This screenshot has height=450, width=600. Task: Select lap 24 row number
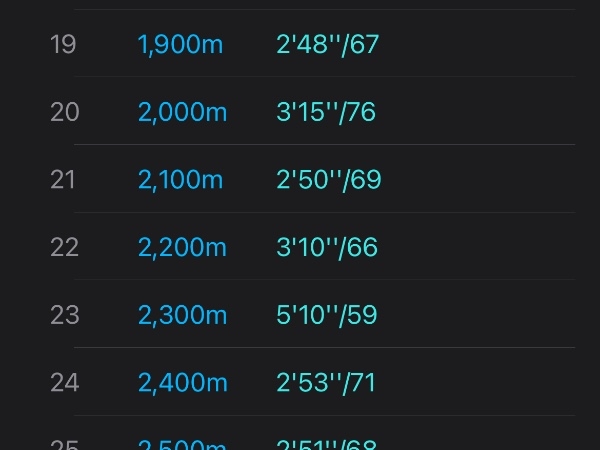tap(65, 383)
